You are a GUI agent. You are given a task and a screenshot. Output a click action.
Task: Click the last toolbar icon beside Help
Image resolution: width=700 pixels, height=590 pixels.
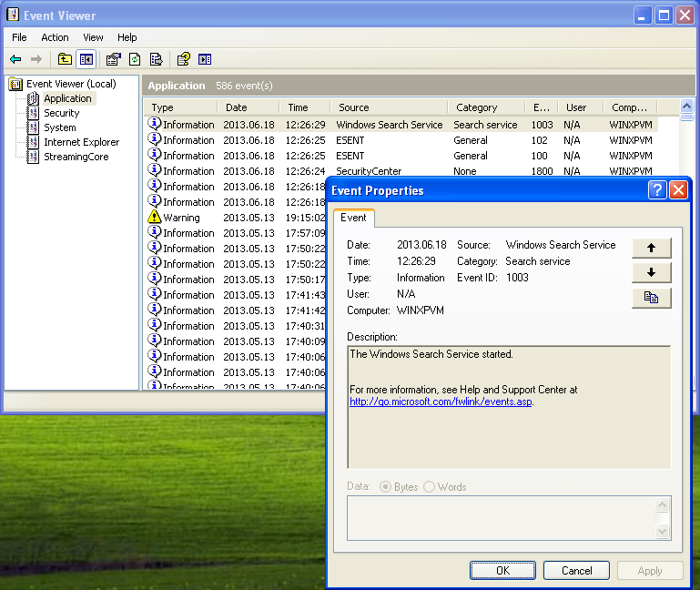(x=205, y=59)
